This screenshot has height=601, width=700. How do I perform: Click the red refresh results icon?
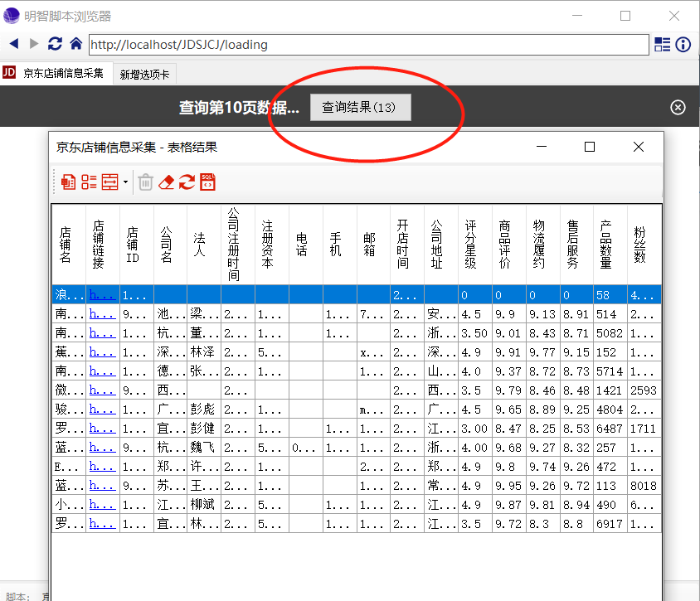187,182
